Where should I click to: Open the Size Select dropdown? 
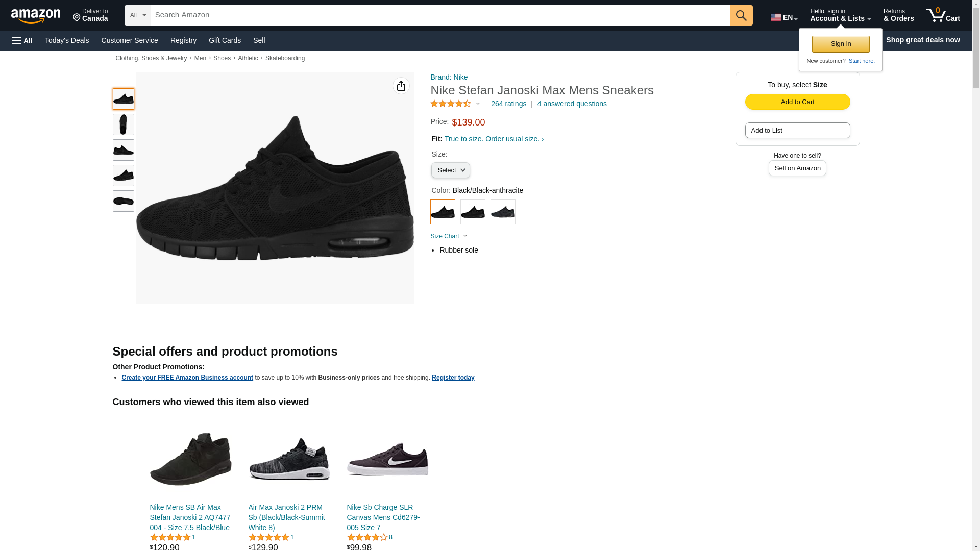click(450, 170)
